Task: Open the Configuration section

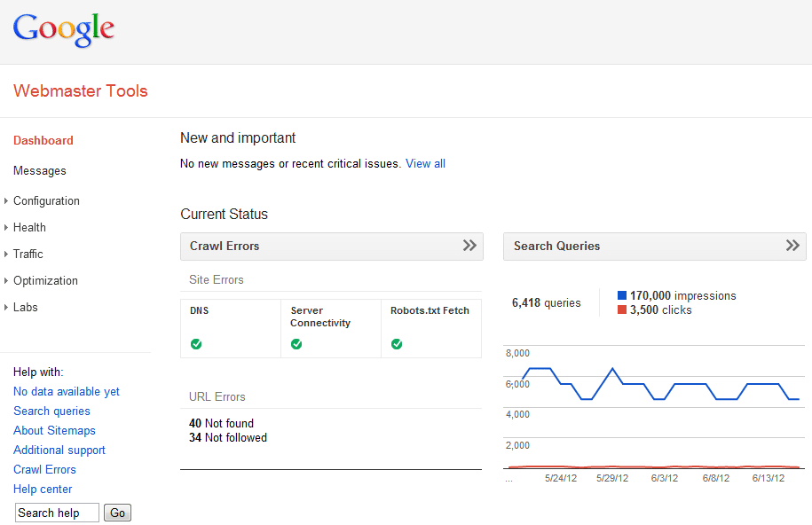Action: 47,201
